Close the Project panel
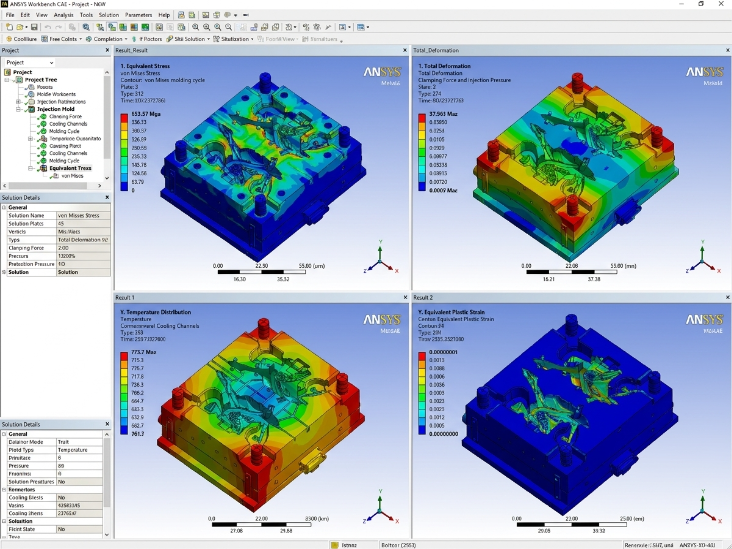732x549 pixels. tap(106, 50)
